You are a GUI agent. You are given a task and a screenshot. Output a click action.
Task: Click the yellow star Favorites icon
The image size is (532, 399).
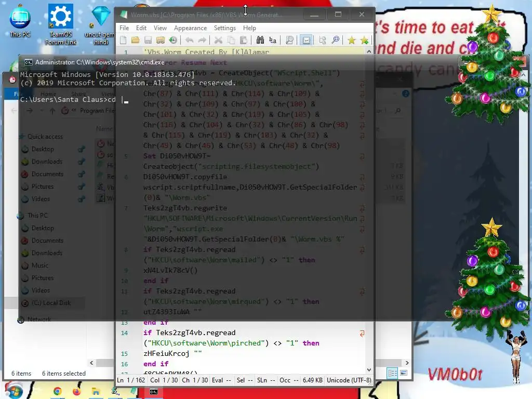pyautogui.click(x=352, y=41)
